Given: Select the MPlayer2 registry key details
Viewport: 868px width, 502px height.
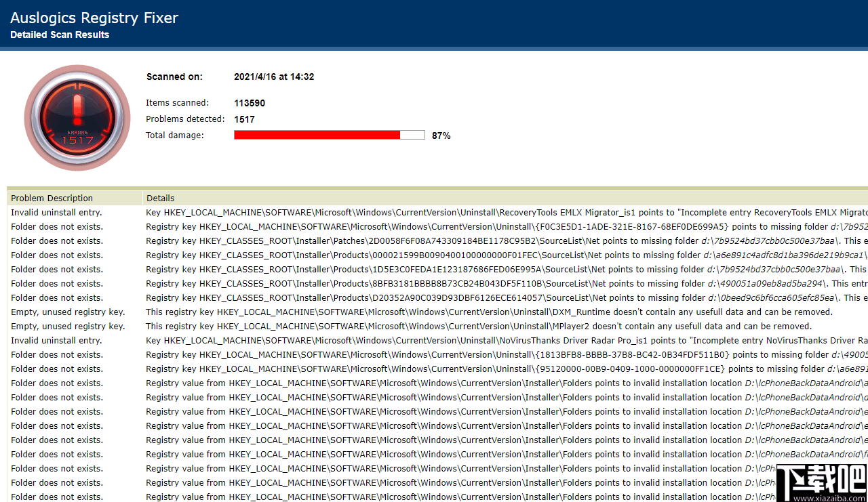Looking at the screenshot, I should click(479, 327).
